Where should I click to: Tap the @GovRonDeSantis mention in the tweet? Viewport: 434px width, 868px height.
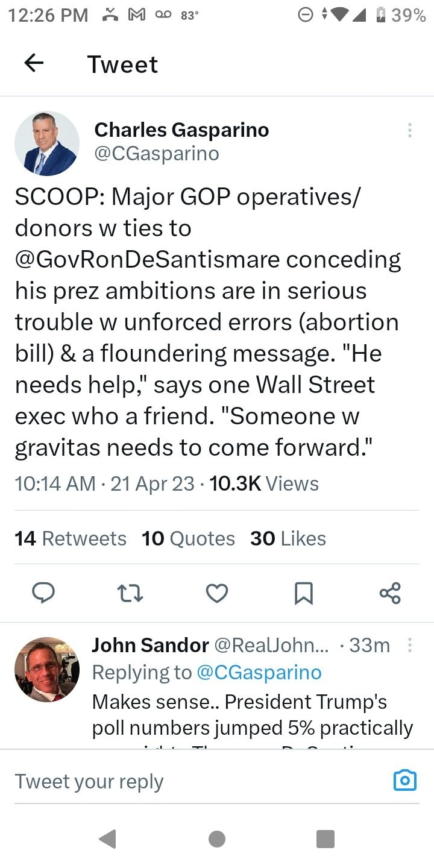130,260
